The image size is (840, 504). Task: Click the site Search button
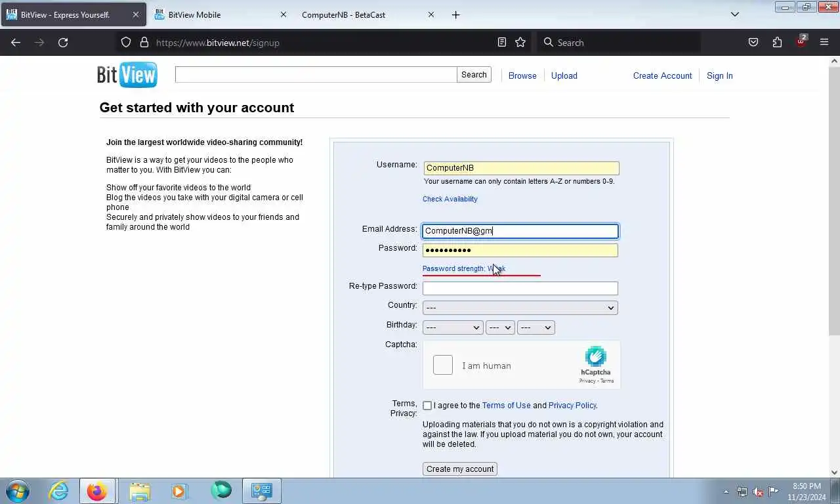tap(474, 75)
